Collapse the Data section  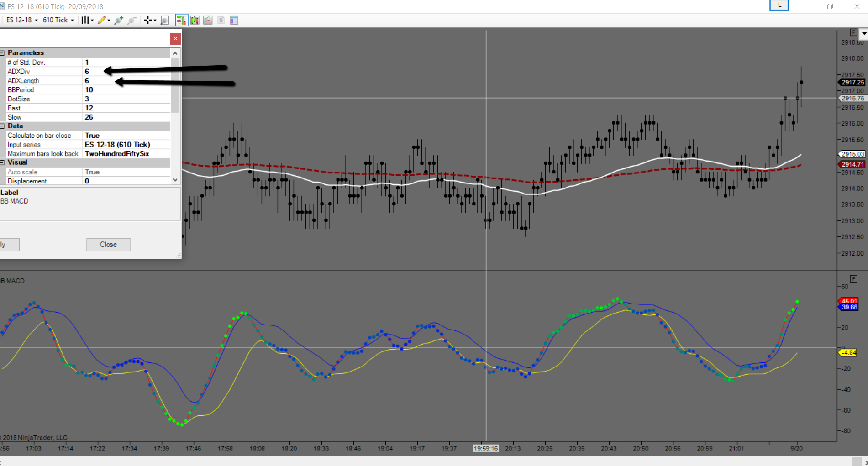click(x=2, y=126)
